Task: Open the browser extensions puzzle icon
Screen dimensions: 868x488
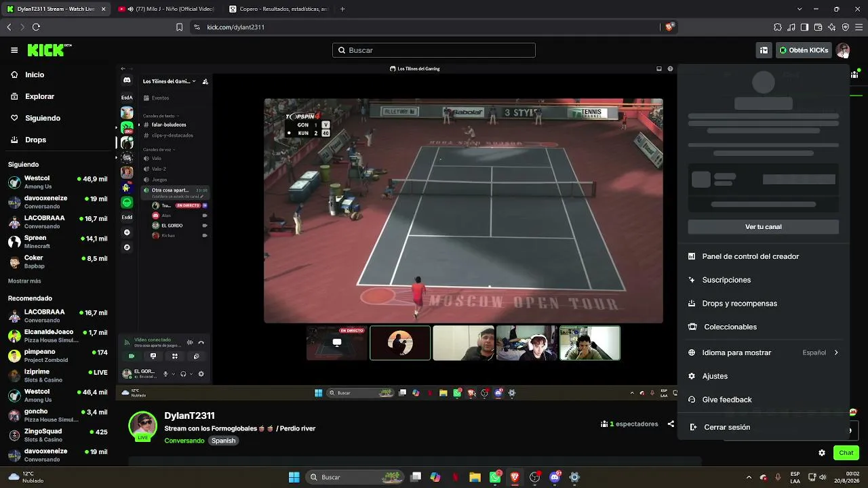Action: pyautogui.click(x=778, y=27)
